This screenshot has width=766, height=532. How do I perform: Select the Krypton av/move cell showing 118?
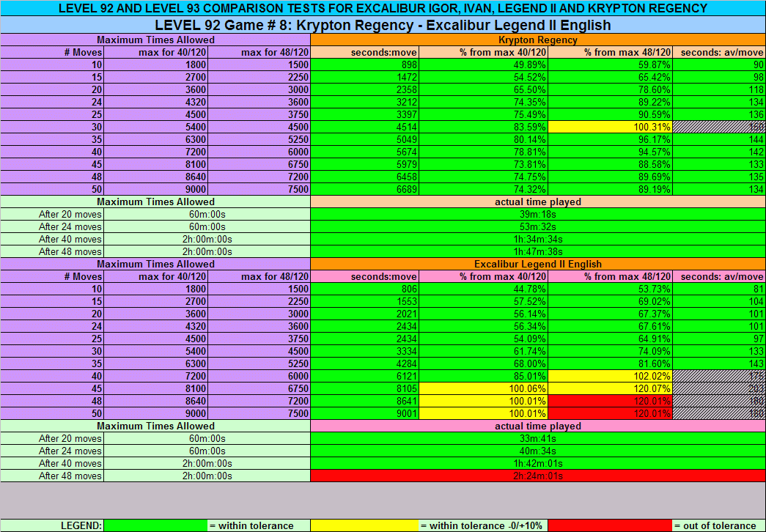(719, 90)
